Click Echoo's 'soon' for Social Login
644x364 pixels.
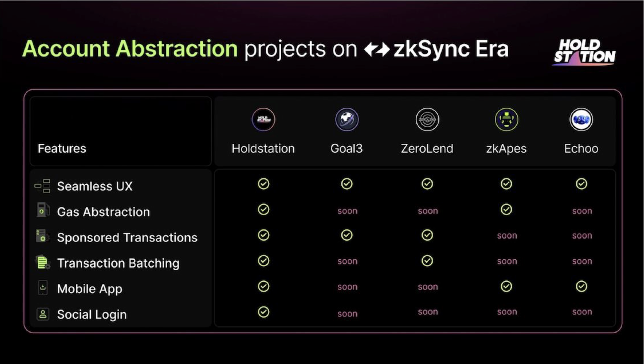582,312
